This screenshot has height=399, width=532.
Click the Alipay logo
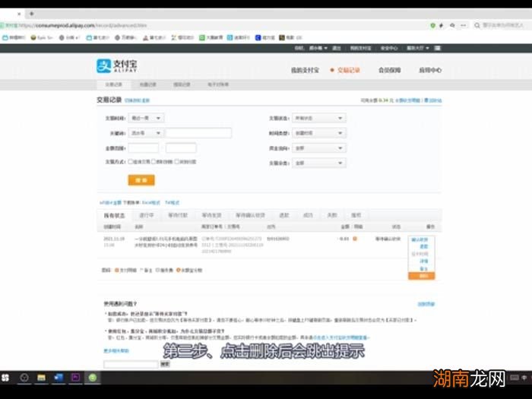pyautogui.click(x=117, y=66)
